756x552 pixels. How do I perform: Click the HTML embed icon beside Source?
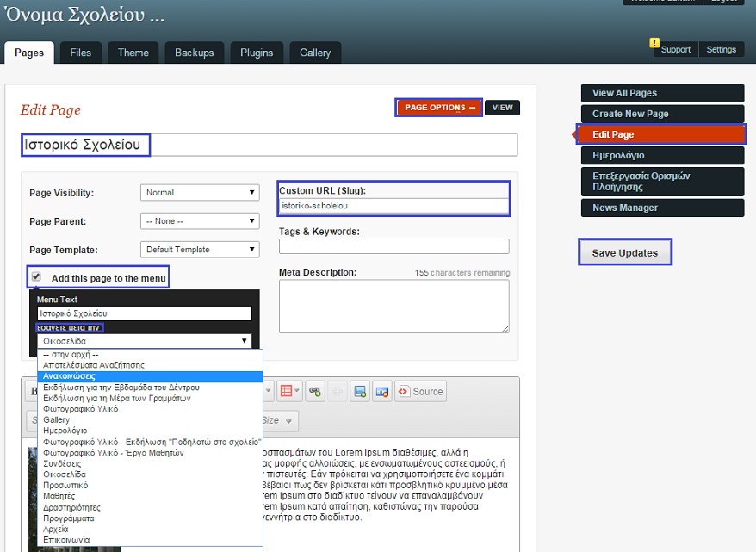pos(381,391)
